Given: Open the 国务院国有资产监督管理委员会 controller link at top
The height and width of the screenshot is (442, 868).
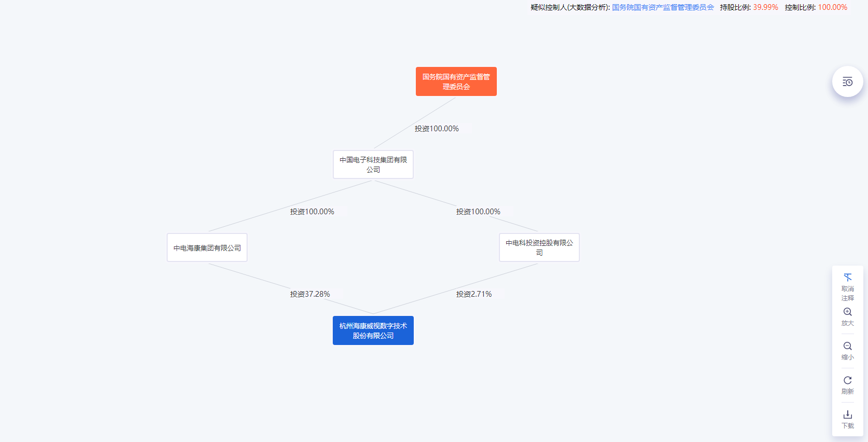Looking at the screenshot, I should pyautogui.click(x=663, y=7).
